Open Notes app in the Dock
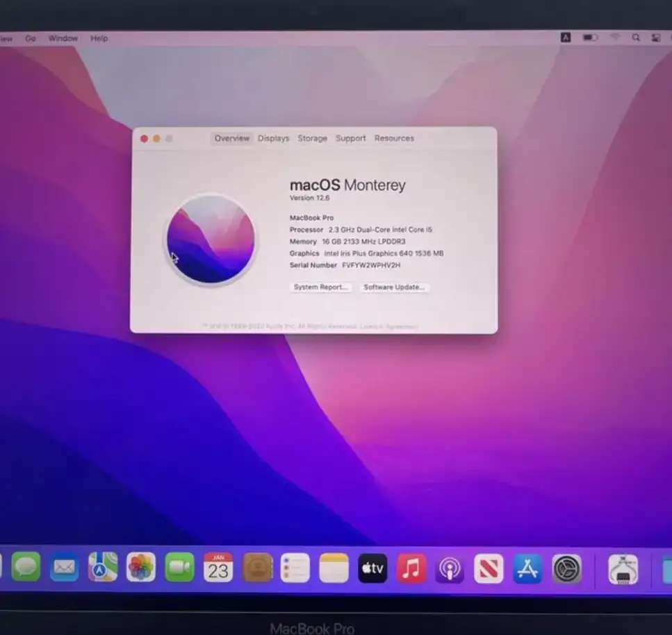672x635 pixels. 334,568
